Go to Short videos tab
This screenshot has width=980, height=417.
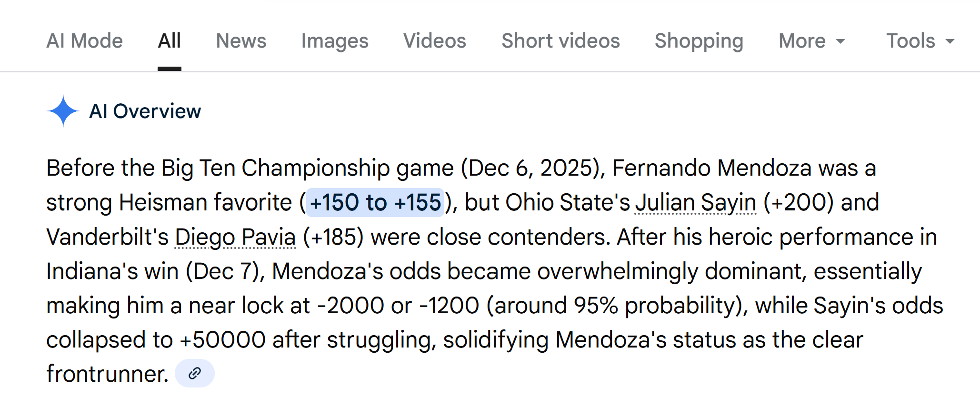(560, 41)
